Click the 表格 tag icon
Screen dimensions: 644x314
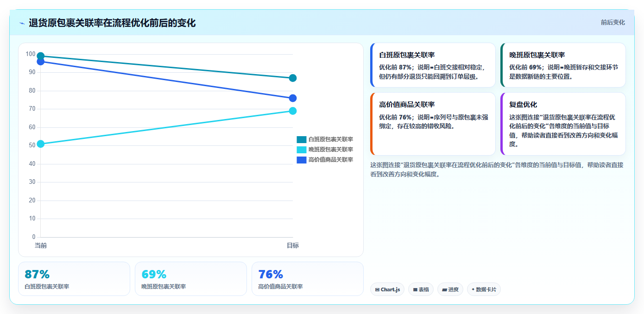[415, 290]
